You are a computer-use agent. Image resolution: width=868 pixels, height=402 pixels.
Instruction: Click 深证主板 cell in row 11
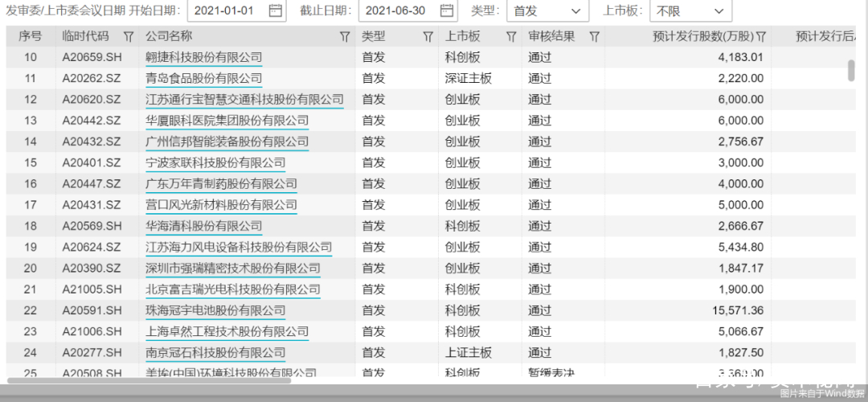(x=468, y=78)
